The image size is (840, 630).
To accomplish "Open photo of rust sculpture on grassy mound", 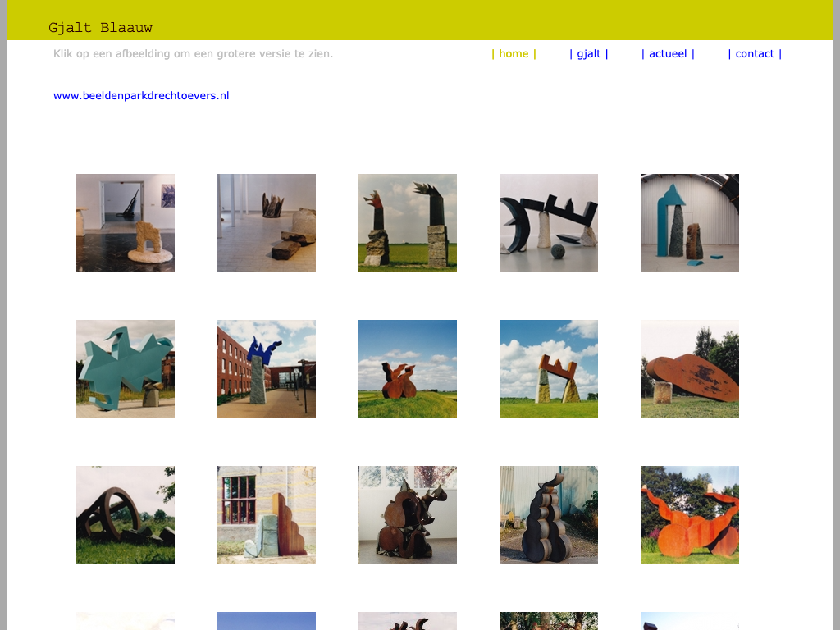I will pyautogui.click(x=408, y=369).
